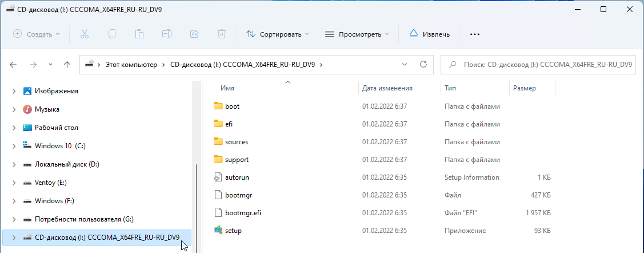Click Этот компьютер in the breadcrumb
This screenshot has width=644, height=253.
131,65
